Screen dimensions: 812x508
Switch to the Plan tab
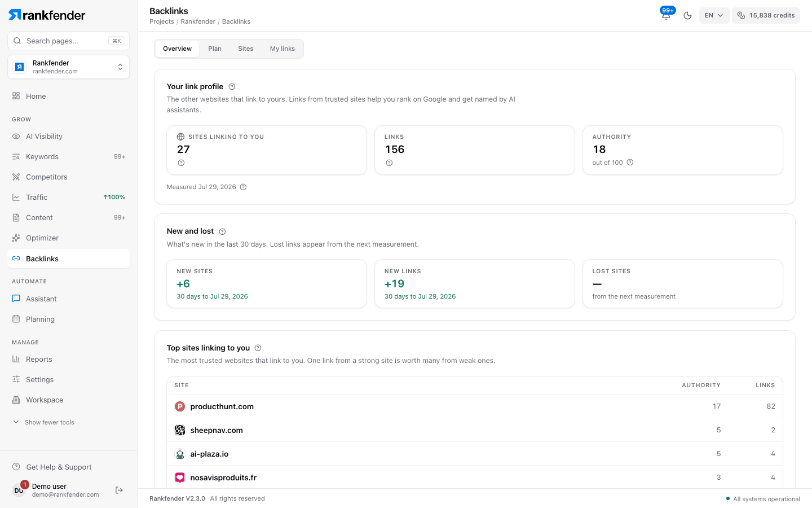(215, 49)
